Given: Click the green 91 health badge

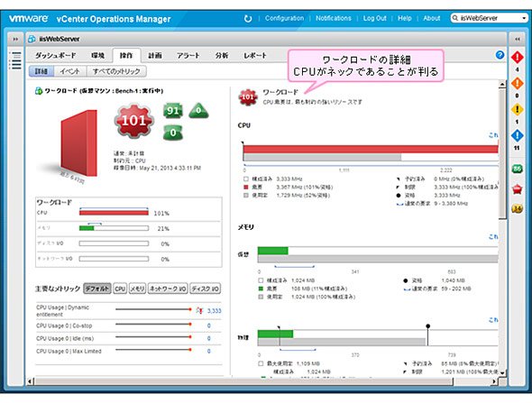Looking at the screenshot, I should point(173,110).
